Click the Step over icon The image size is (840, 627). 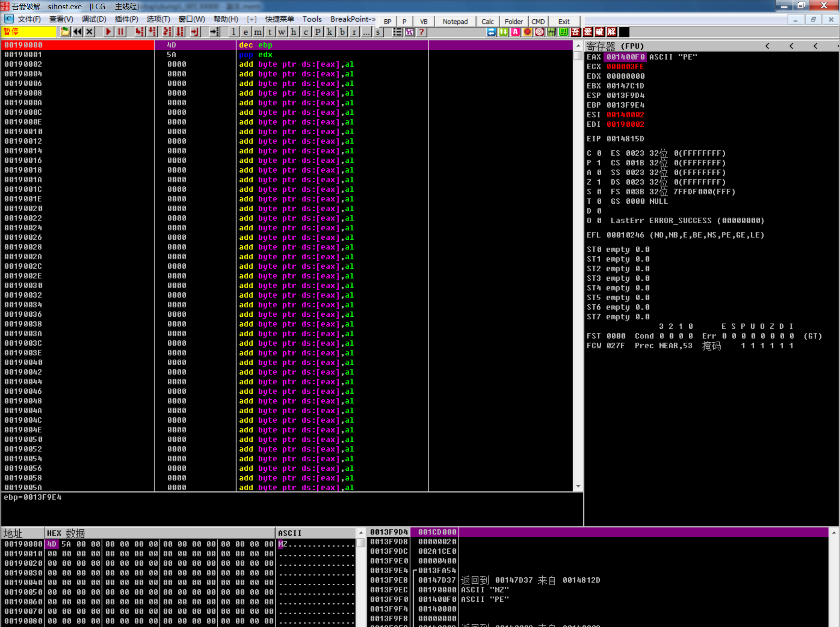pyautogui.click(x=152, y=32)
